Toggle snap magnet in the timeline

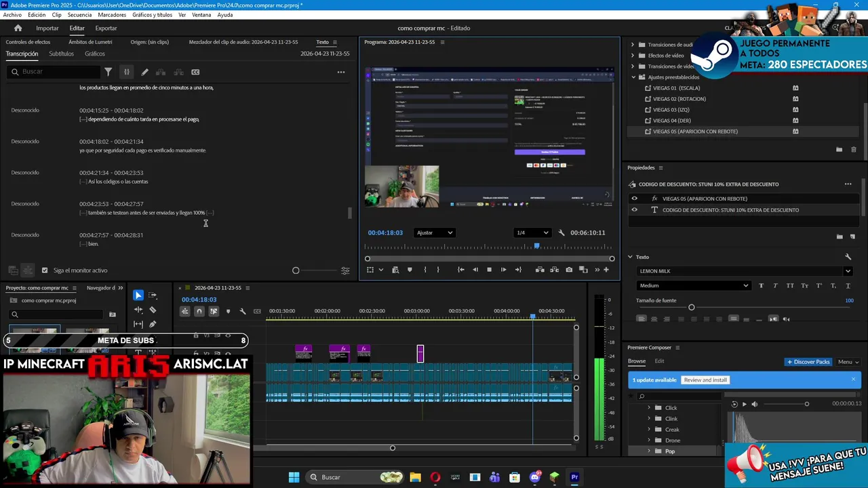[x=199, y=311]
